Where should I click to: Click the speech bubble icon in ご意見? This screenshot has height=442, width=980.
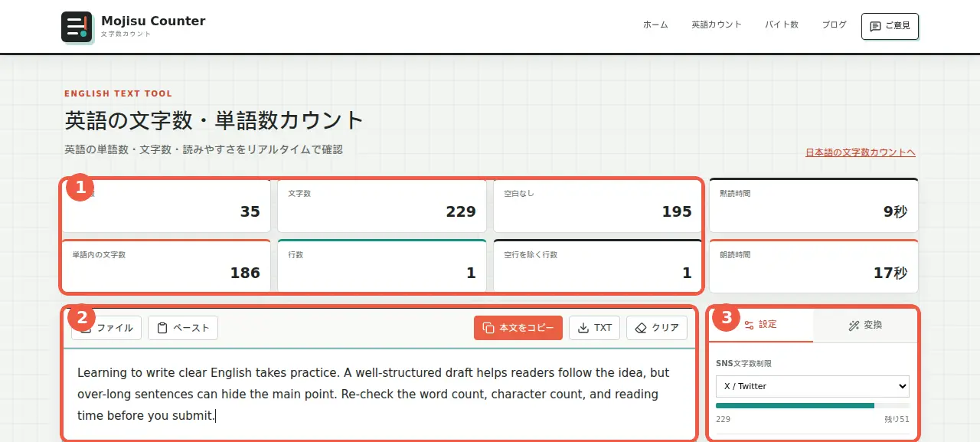[x=876, y=26]
